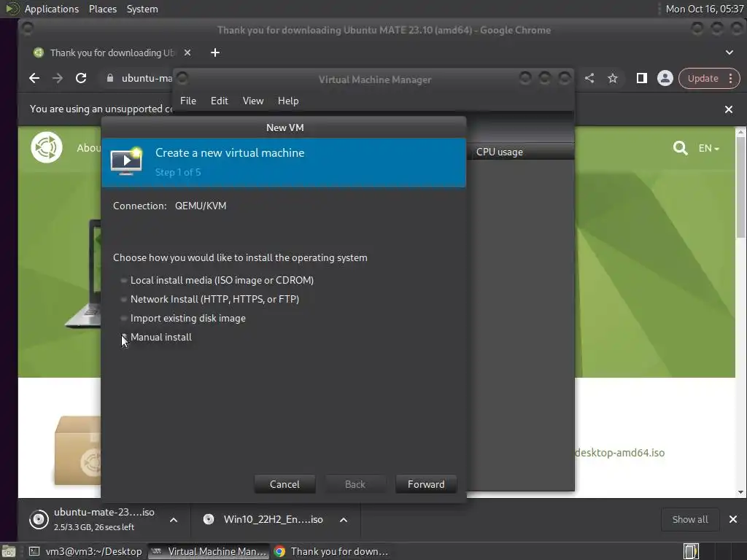Click workspace switcher icon in bottom panel

pyautogui.click(x=692, y=551)
